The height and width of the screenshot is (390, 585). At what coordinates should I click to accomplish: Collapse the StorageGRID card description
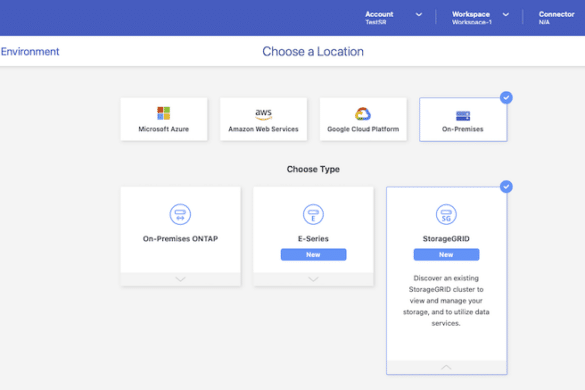(x=446, y=367)
